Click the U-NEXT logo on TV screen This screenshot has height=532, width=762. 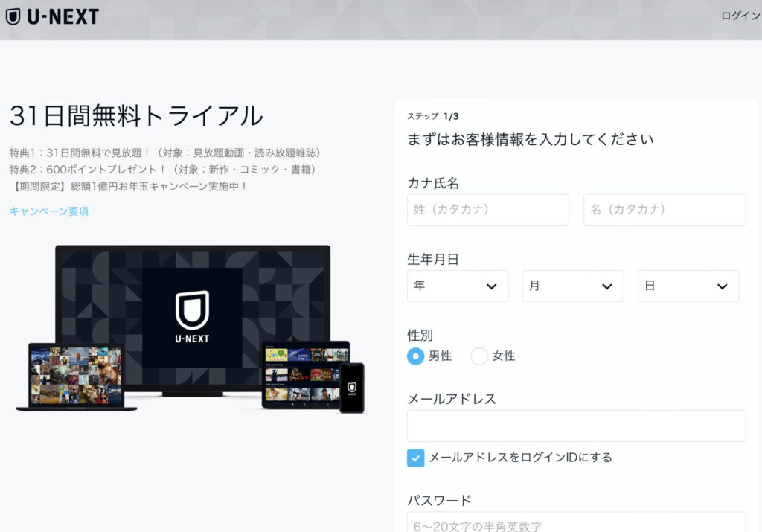(x=192, y=316)
